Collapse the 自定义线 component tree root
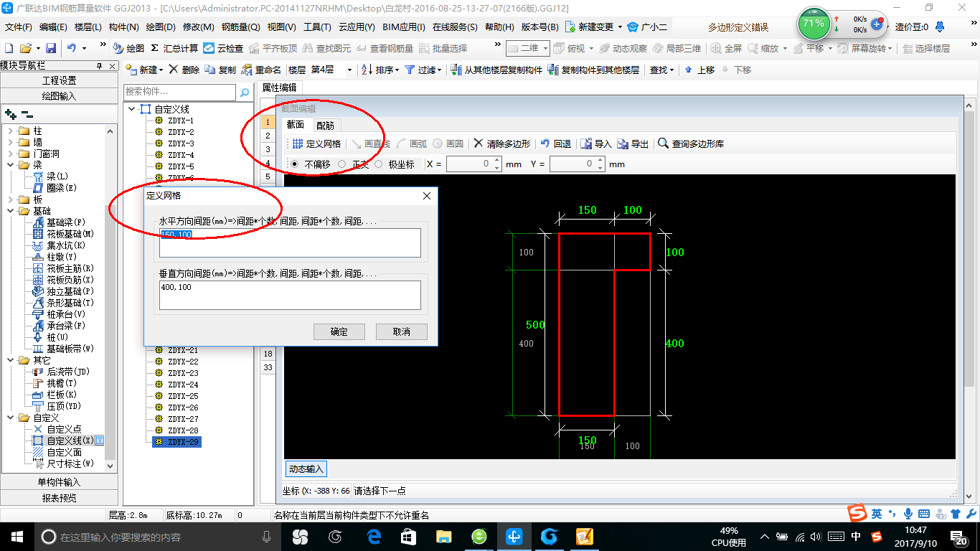The image size is (980, 551). tap(131, 109)
